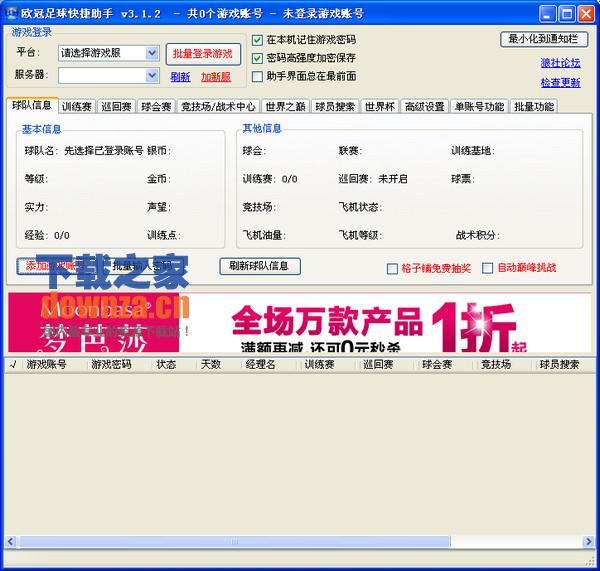Enable 格子铺免费抽奖 checkbox
This screenshot has width=600, height=571.
[x=392, y=268]
